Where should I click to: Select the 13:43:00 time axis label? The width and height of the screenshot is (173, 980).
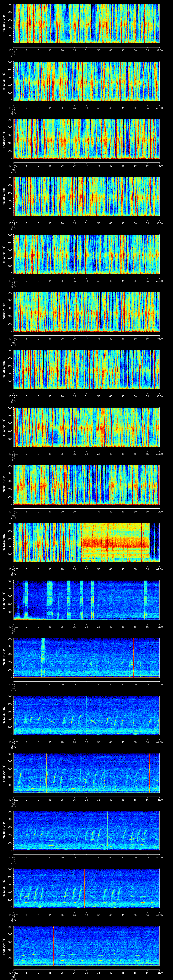point(14,742)
